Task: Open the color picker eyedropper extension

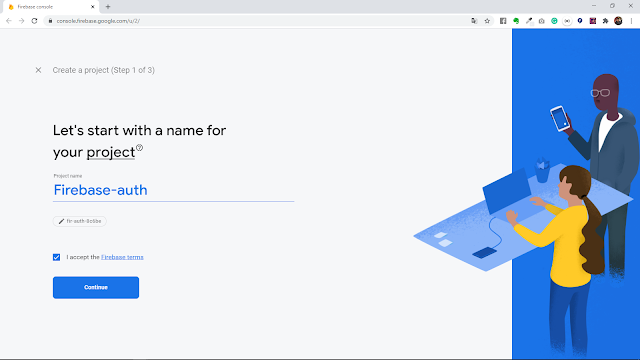Action: (x=529, y=21)
